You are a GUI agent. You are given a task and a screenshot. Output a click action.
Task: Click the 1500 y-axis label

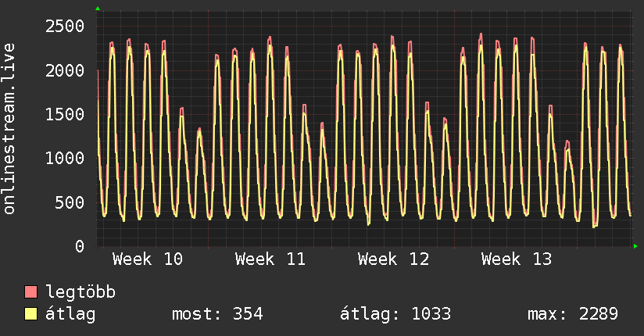[65, 114]
